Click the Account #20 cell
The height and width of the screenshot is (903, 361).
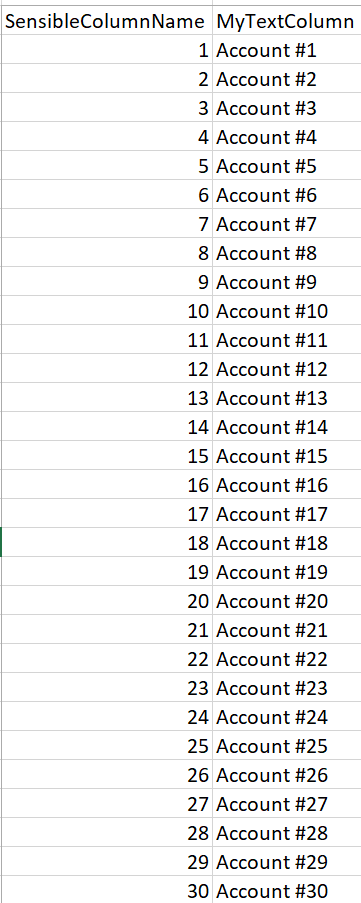pyautogui.click(x=287, y=601)
